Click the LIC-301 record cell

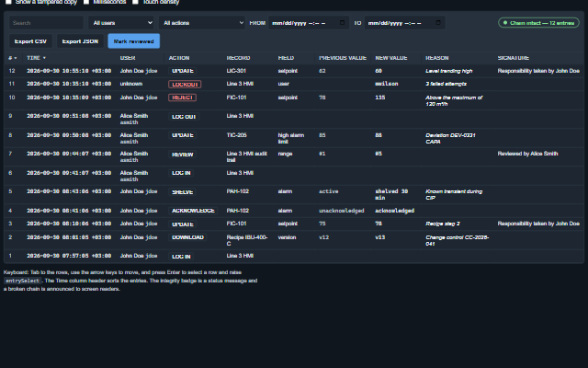pyautogui.click(x=236, y=71)
